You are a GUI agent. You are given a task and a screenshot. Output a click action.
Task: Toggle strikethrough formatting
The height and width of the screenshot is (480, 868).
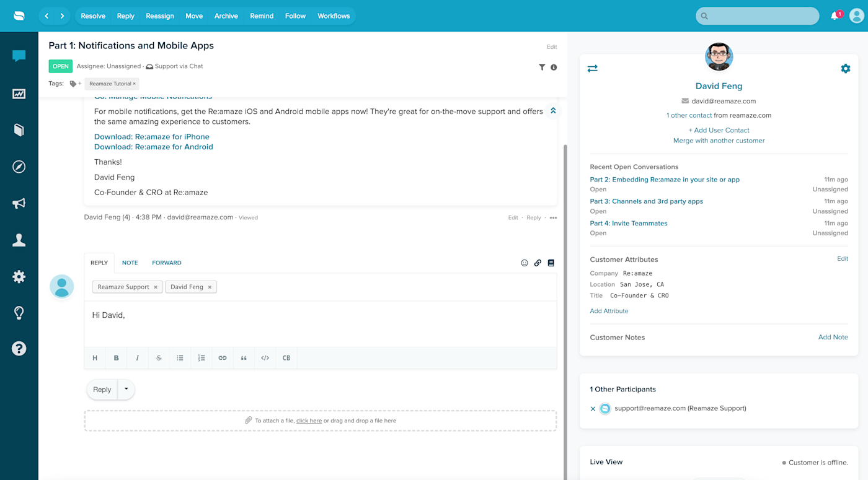[159, 358]
